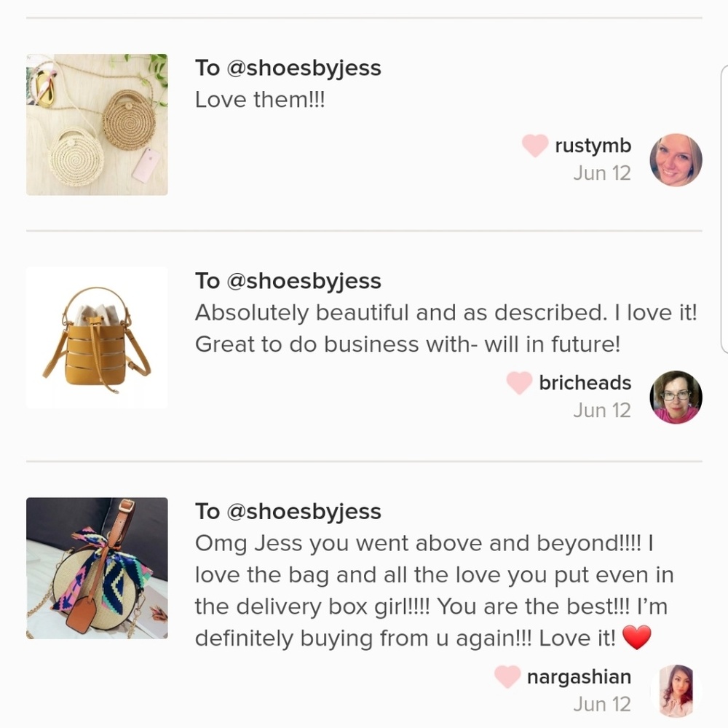Viewport: 728px width, 728px height.
Task: Click @shoesbyjess in the first review
Action: click(x=304, y=68)
